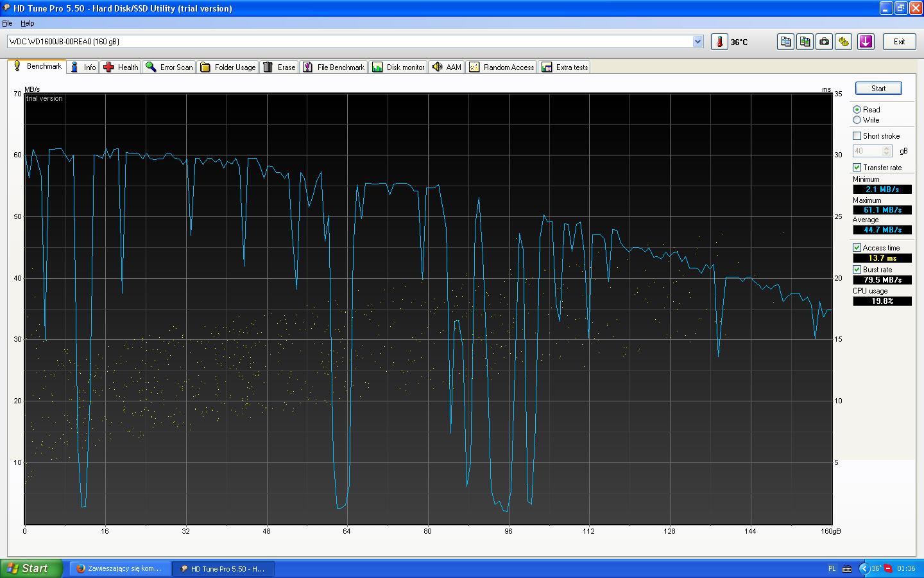Switch to the Error Scan tab
Image resolution: width=924 pixels, height=578 pixels.
tap(169, 67)
